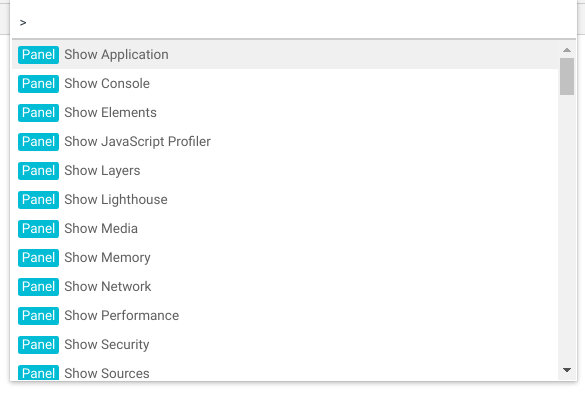Pick Show Layers from the list
The height and width of the screenshot is (396, 585).
285,171
